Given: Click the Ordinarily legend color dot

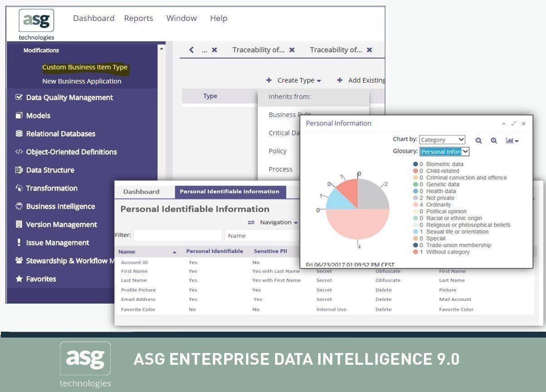Looking at the screenshot, I should pyautogui.click(x=415, y=205).
